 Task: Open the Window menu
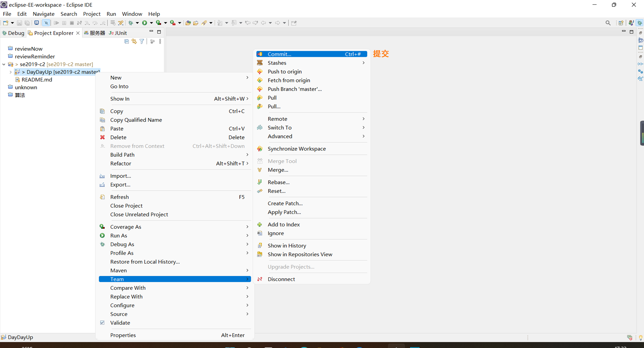tap(132, 14)
